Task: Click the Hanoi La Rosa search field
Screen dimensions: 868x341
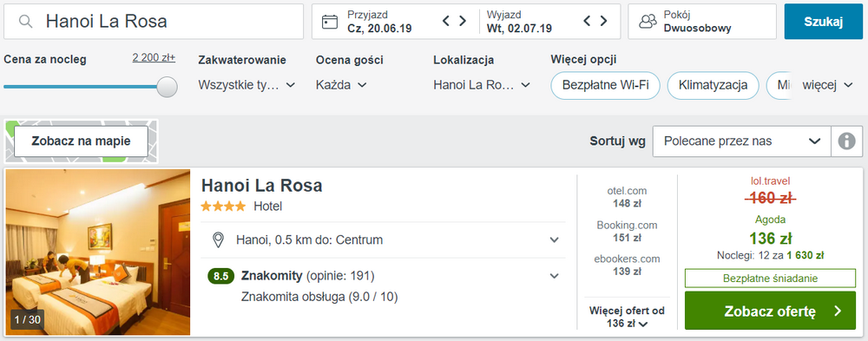Action: click(x=154, y=22)
